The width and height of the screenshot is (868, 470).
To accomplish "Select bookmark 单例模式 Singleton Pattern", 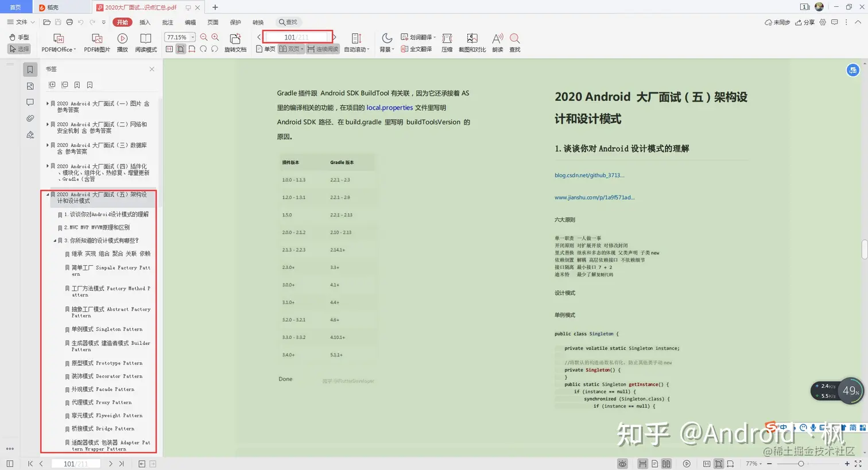I will coord(107,329).
